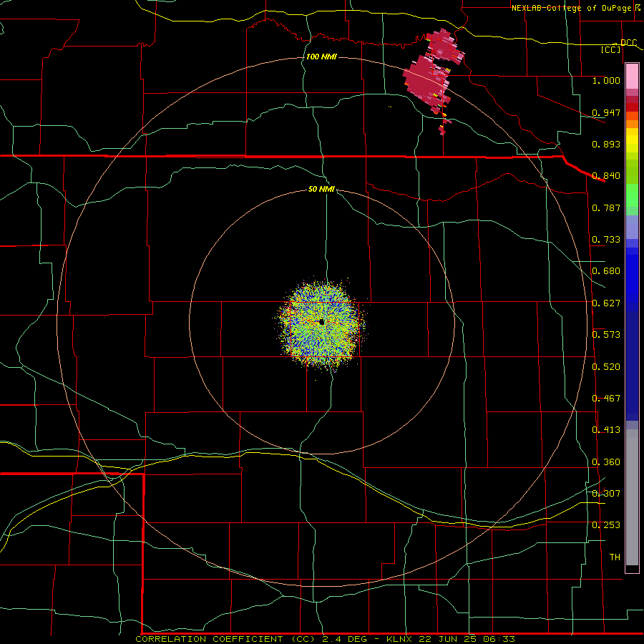Click the DCC label near top right
The height and width of the screenshot is (644, 644).
tap(628, 42)
